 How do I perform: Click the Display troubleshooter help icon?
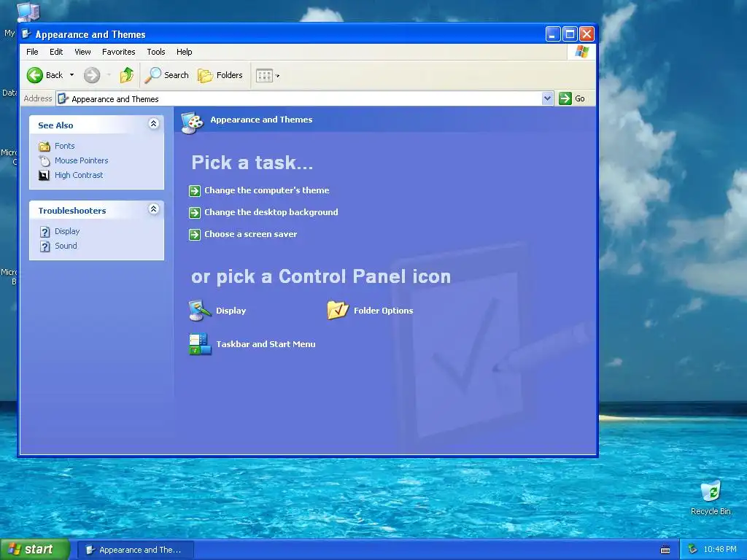coord(44,232)
